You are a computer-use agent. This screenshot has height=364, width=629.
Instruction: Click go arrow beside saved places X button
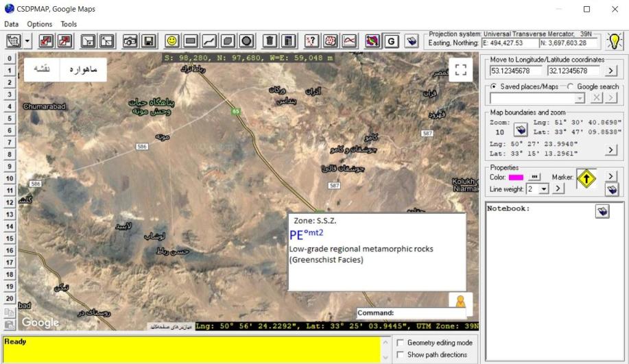610,97
